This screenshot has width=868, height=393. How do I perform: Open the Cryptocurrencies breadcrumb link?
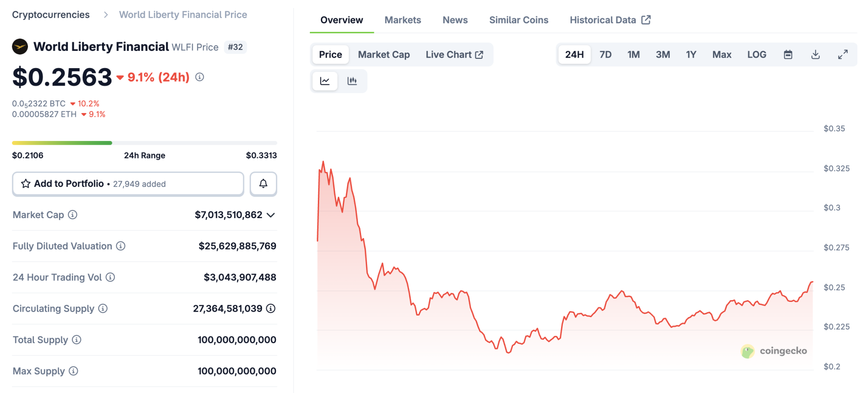[51, 15]
